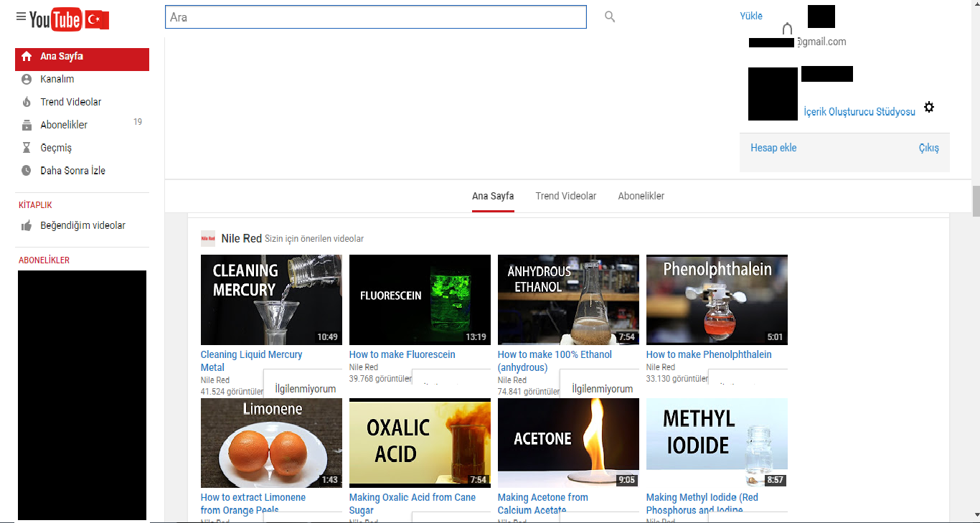The height and width of the screenshot is (523, 980).
Task: Click the Nile Red channel name under How to make Fluorescein
Action: tap(364, 367)
